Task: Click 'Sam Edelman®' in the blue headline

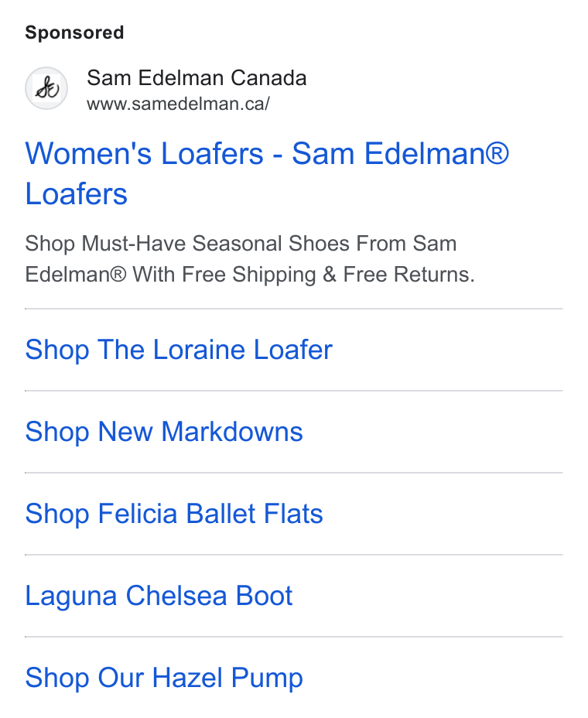Action: coord(400,153)
